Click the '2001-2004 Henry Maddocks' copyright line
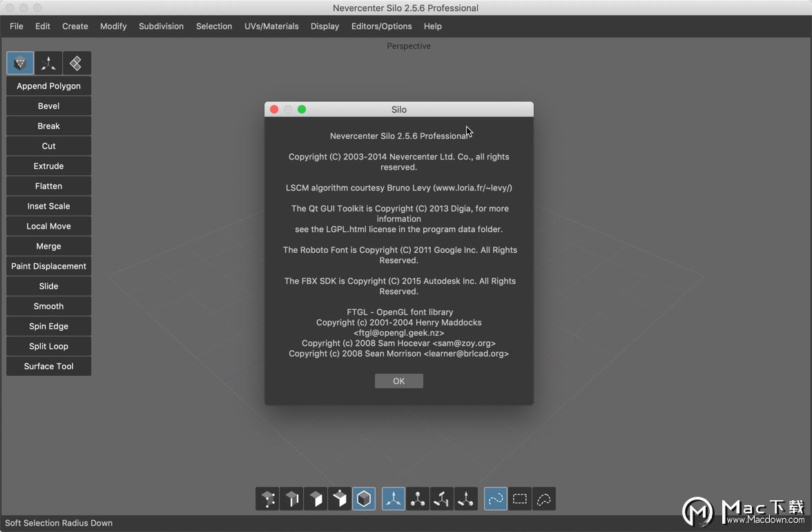 399,323
